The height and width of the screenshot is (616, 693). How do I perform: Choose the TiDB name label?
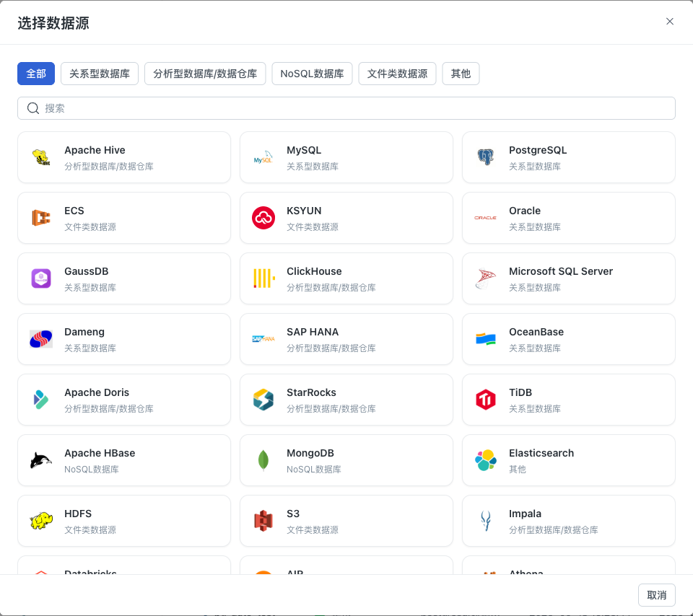pos(520,392)
